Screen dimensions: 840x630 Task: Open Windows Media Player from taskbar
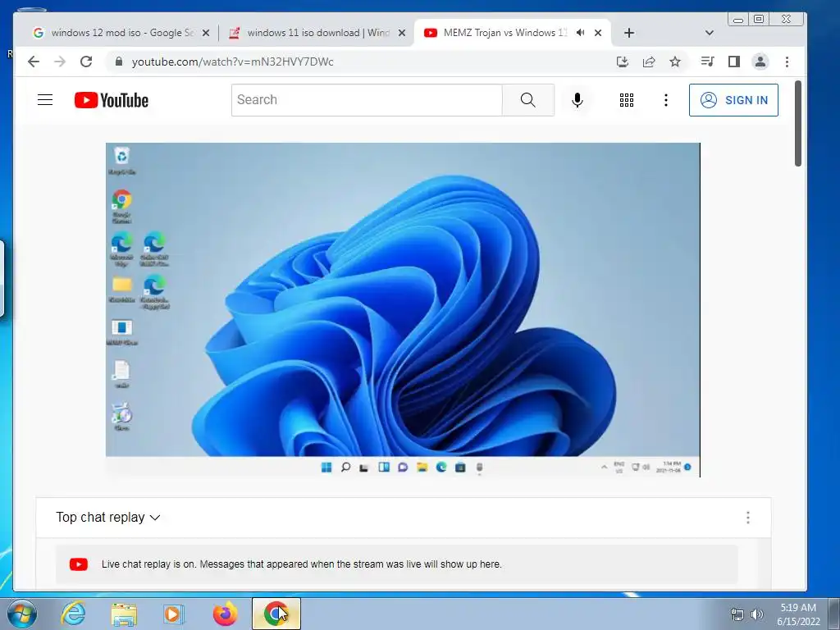pyautogui.click(x=173, y=614)
